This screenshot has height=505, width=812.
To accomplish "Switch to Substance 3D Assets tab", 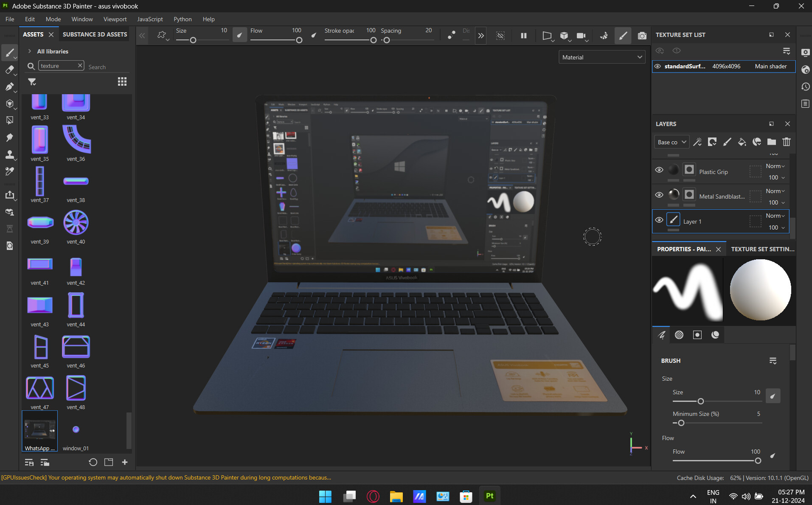I will (x=94, y=34).
